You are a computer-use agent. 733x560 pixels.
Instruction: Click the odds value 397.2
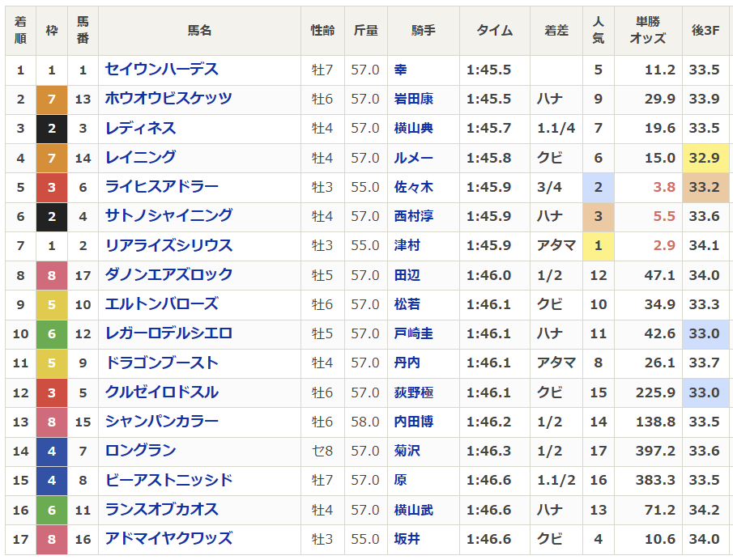click(655, 451)
